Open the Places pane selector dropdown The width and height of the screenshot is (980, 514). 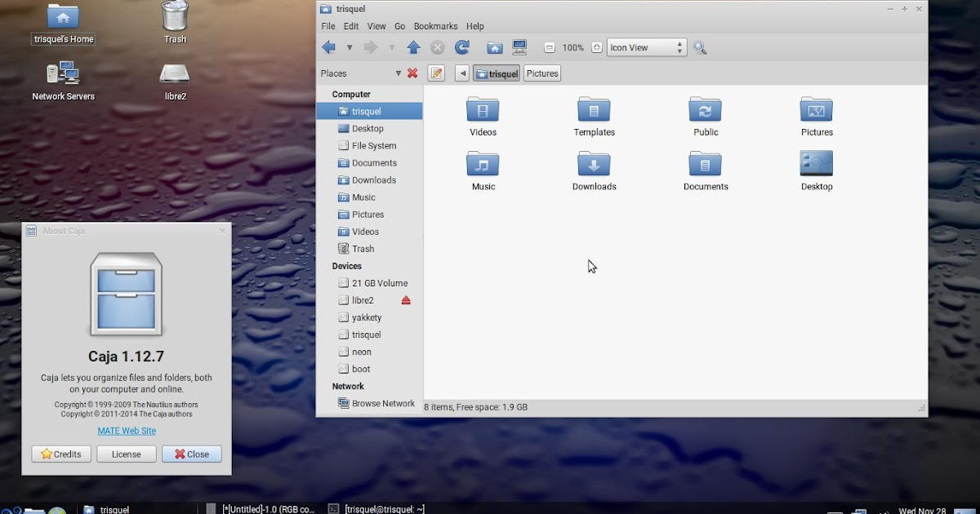pos(398,73)
